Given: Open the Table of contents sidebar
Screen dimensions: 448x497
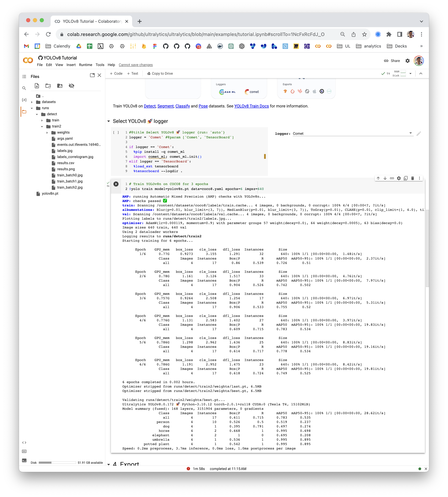Looking at the screenshot, I should pos(24,76).
